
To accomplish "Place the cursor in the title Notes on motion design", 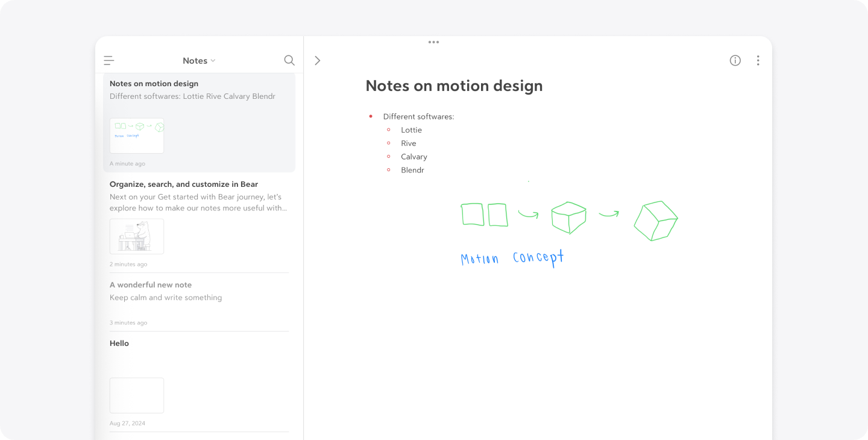I will pos(454,86).
